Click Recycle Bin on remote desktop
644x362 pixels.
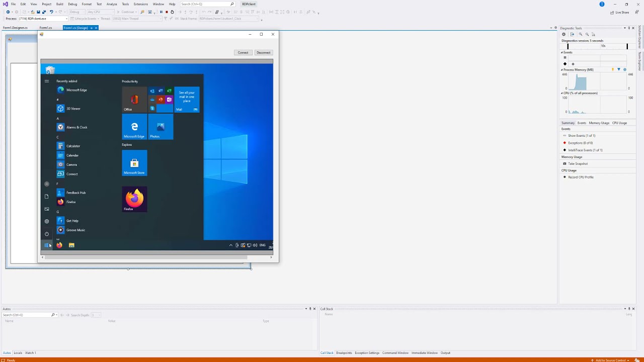[x=50, y=70]
